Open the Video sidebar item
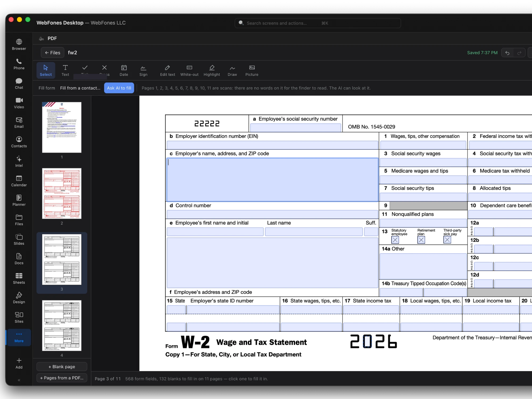The height and width of the screenshot is (399, 532). 19,103
